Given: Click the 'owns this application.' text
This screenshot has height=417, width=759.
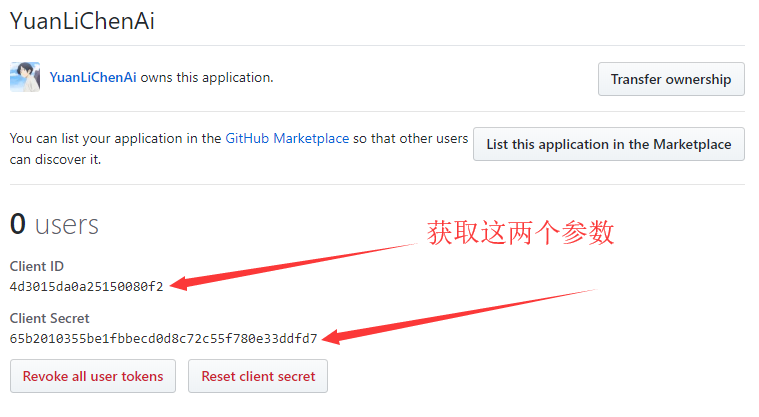Looking at the screenshot, I should click(207, 77).
